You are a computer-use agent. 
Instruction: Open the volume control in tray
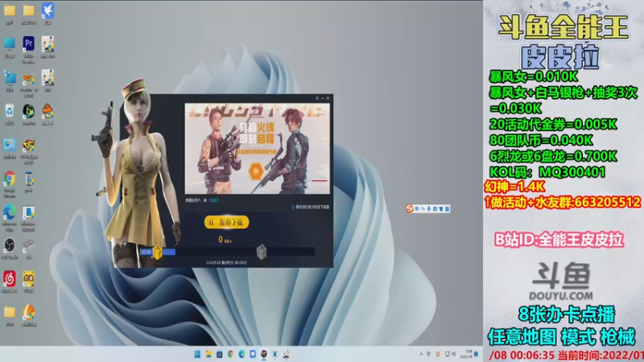coord(453,354)
